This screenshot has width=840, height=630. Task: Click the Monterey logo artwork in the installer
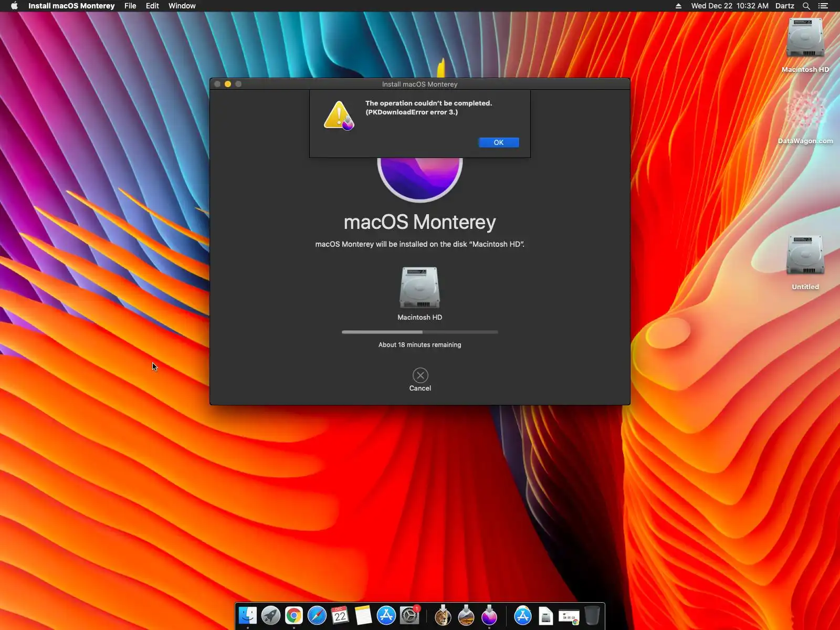(420, 180)
